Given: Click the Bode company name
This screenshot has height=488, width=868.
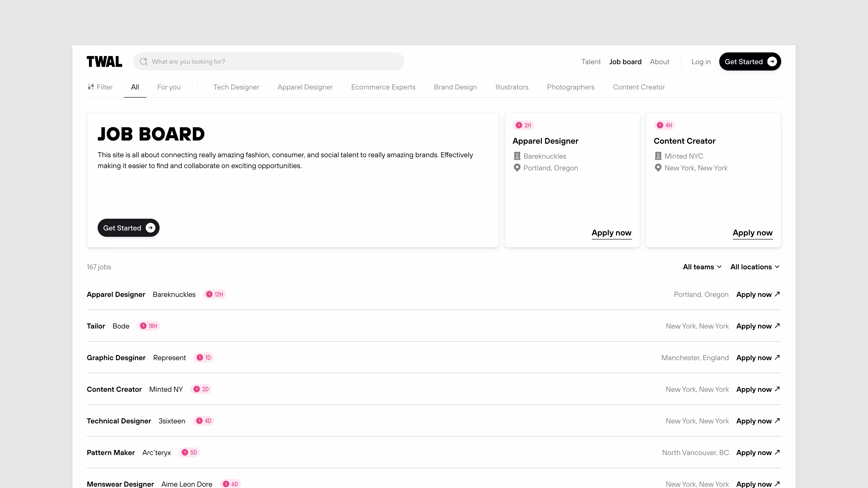Looking at the screenshot, I should click(x=121, y=326).
